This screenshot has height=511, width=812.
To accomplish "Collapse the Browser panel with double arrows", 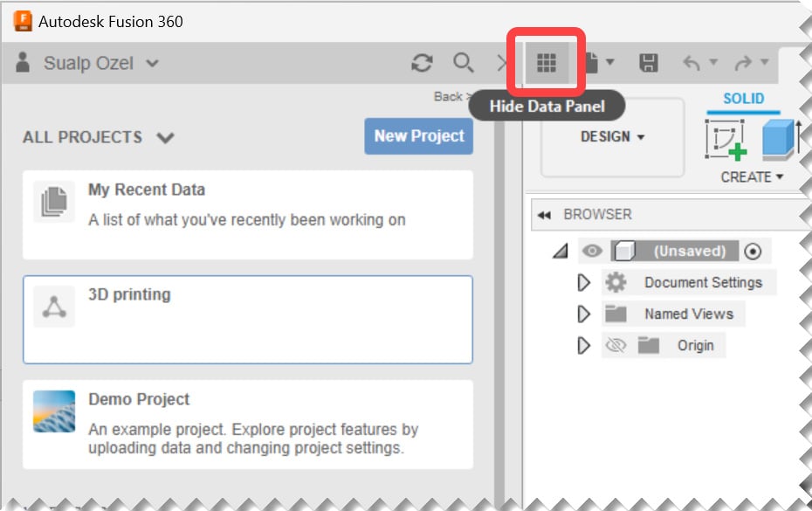I will point(544,215).
